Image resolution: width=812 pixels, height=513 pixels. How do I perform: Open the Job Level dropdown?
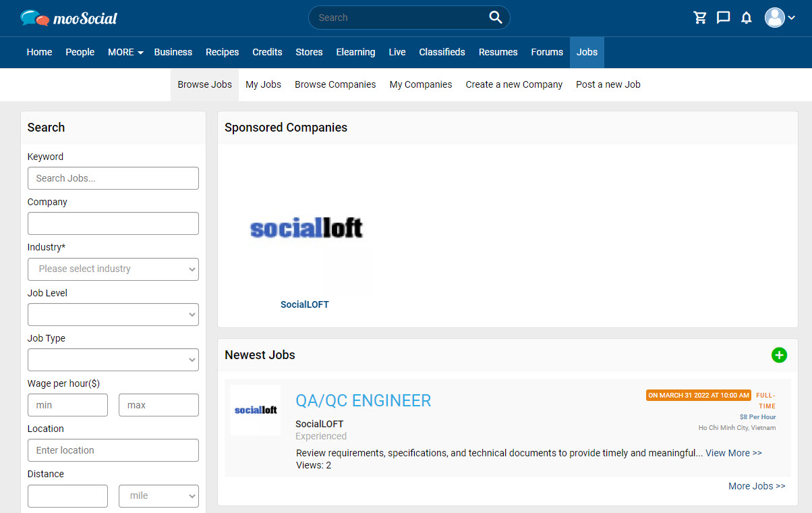click(x=113, y=315)
